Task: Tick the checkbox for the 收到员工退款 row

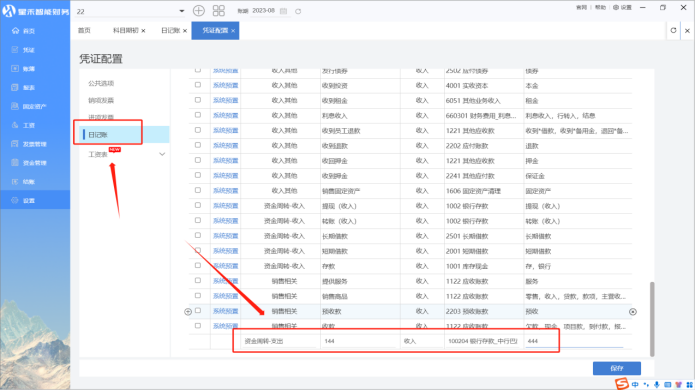Action: (x=198, y=130)
